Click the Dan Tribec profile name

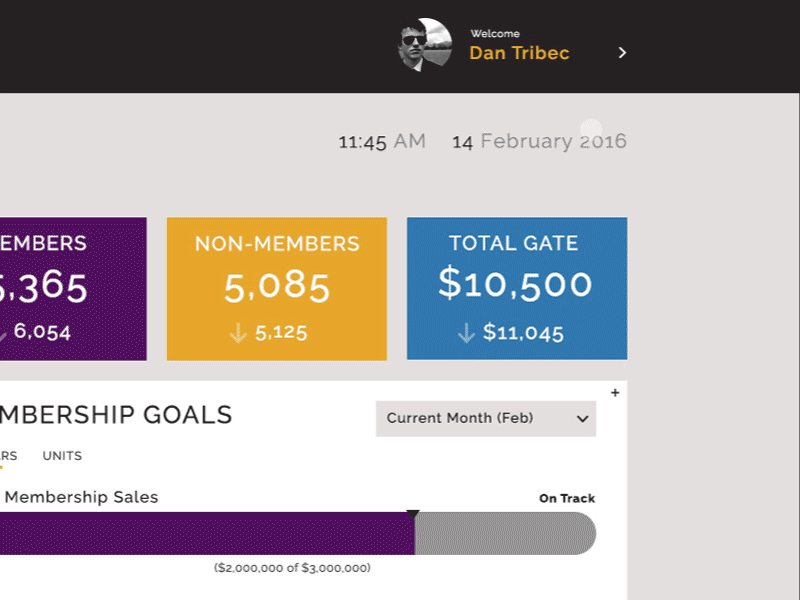pos(517,54)
